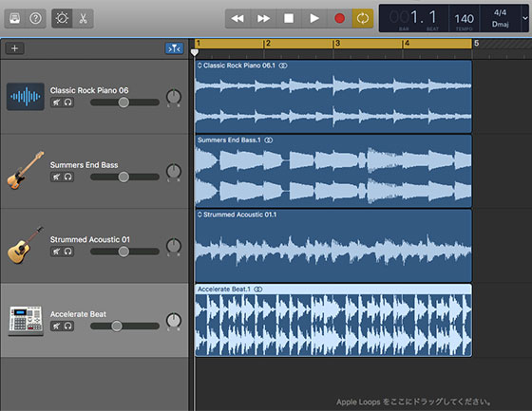Open the 4/4 time signature popup
Image resolution: width=532 pixels, height=411 pixels.
(x=500, y=12)
